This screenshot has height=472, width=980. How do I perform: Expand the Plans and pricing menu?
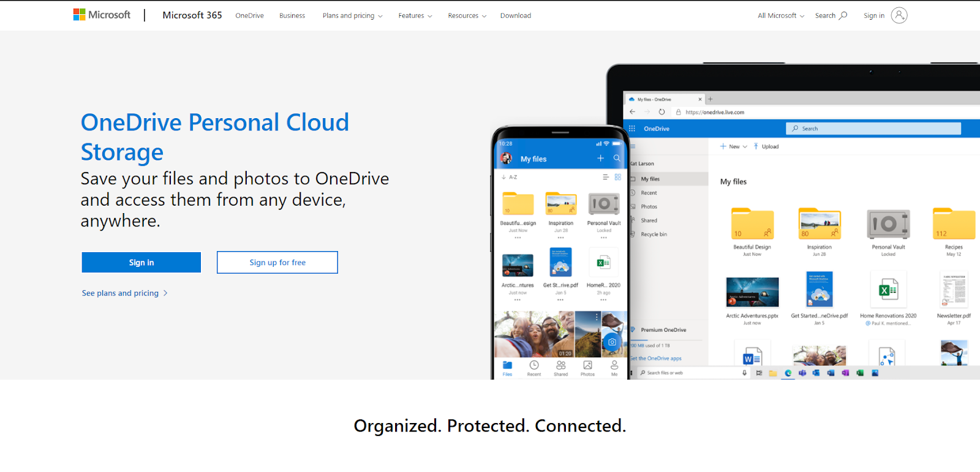(353, 16)
